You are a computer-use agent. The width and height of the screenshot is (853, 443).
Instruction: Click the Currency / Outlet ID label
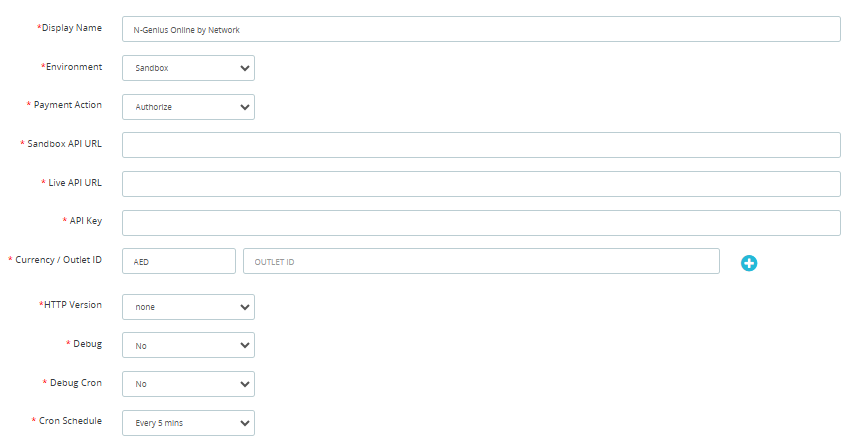coord(58,260)
